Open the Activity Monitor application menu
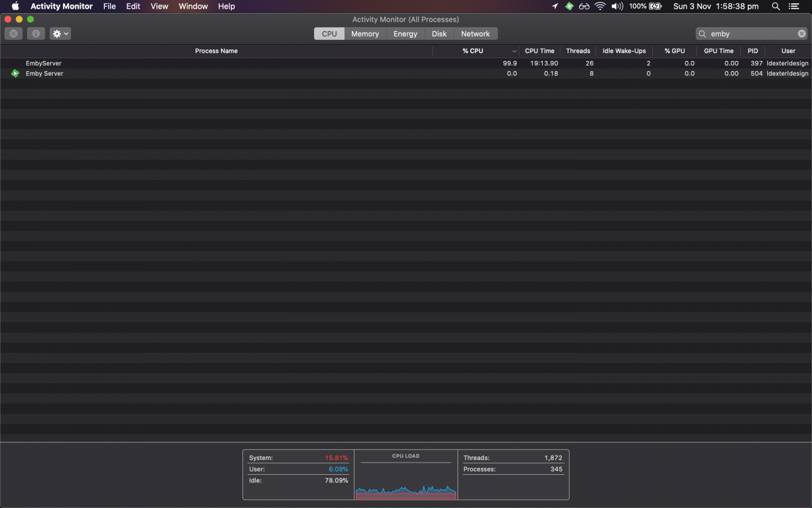Viewport: 812px width, 508px height. (62, 6)
